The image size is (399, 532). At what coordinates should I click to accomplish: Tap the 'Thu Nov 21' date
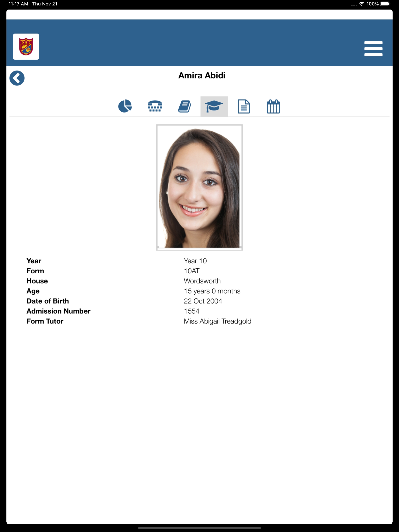pyautogui.click(x=45, y=4)
